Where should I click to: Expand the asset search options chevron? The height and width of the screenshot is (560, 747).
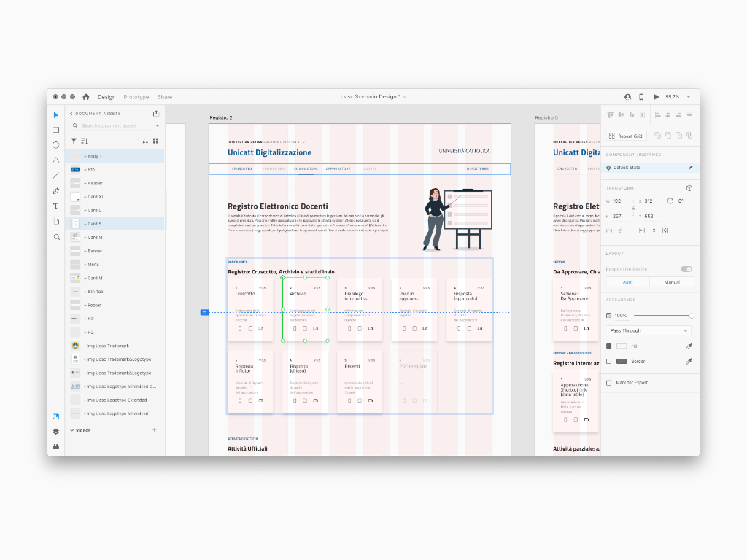click(158, 125)
